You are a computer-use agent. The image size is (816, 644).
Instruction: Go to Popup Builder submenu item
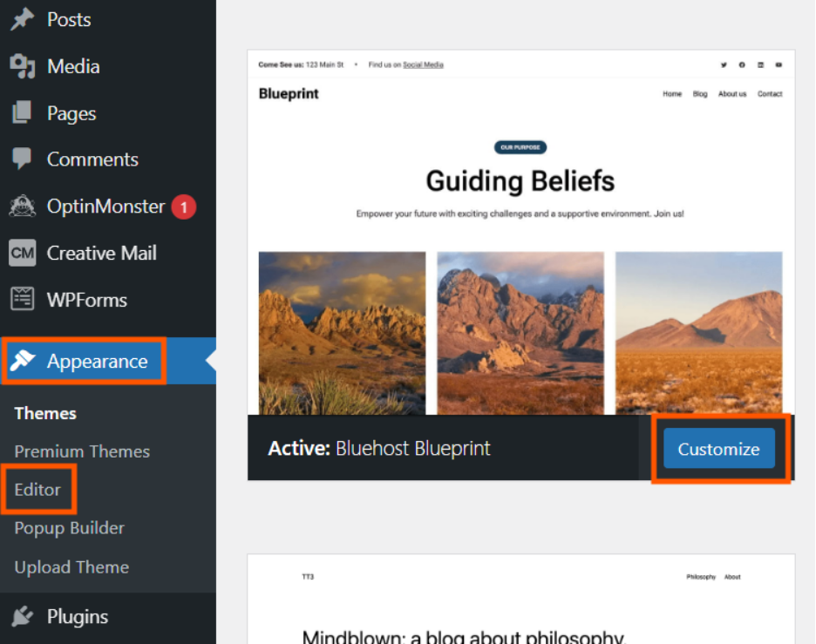pos(69,528)
